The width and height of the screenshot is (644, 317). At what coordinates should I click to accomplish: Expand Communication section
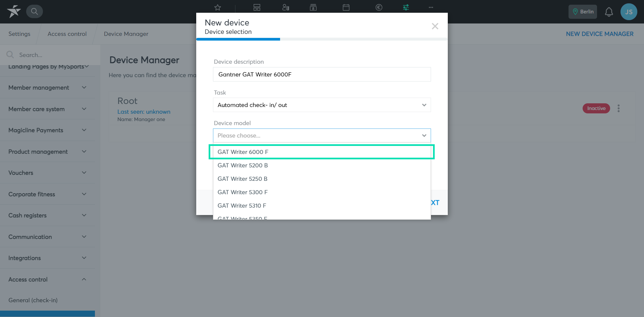tap(47, 237)
